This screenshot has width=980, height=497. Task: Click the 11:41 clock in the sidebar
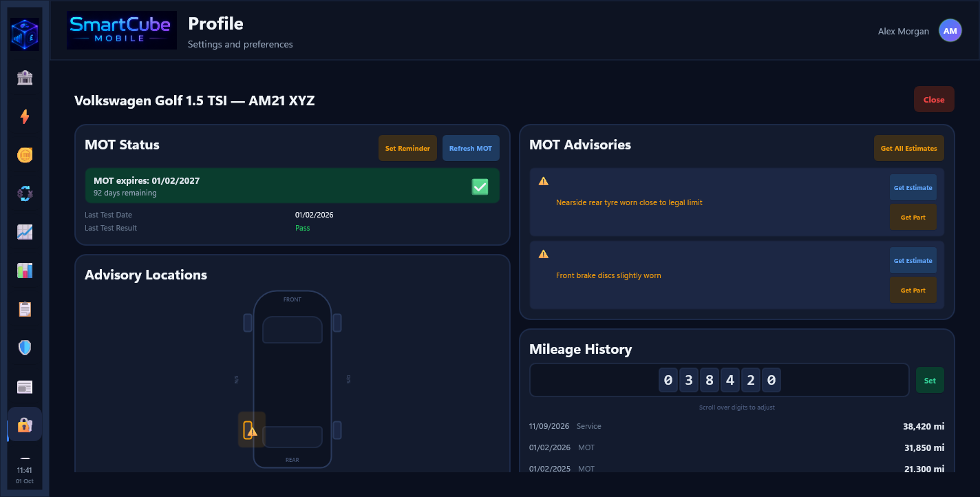[x=25, y=470]
